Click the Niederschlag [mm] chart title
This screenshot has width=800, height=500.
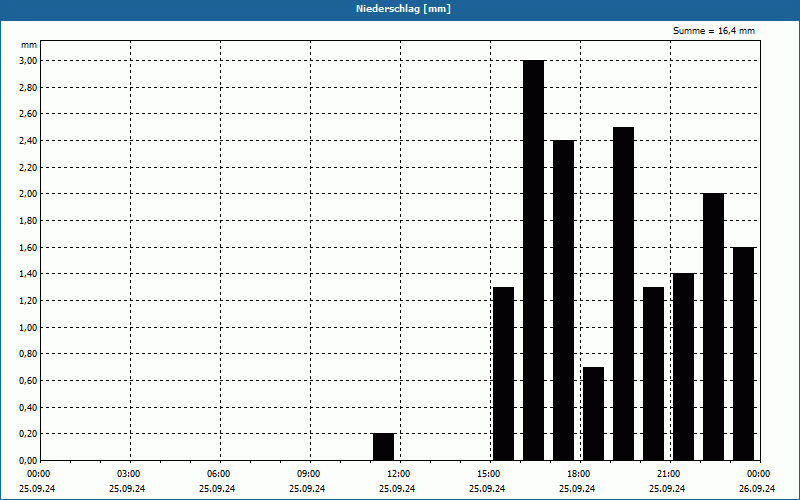[x=403, y=9]
